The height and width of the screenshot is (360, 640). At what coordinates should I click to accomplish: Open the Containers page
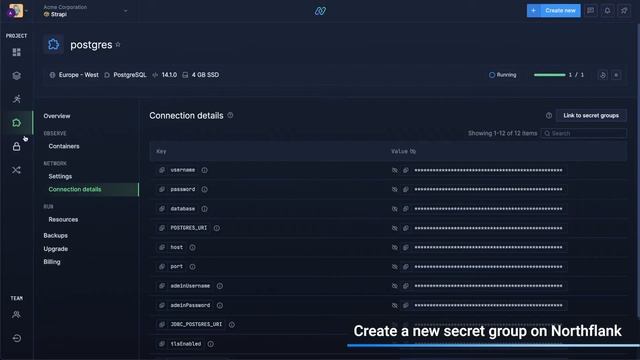pyautogui.click(x=64, y=146)
